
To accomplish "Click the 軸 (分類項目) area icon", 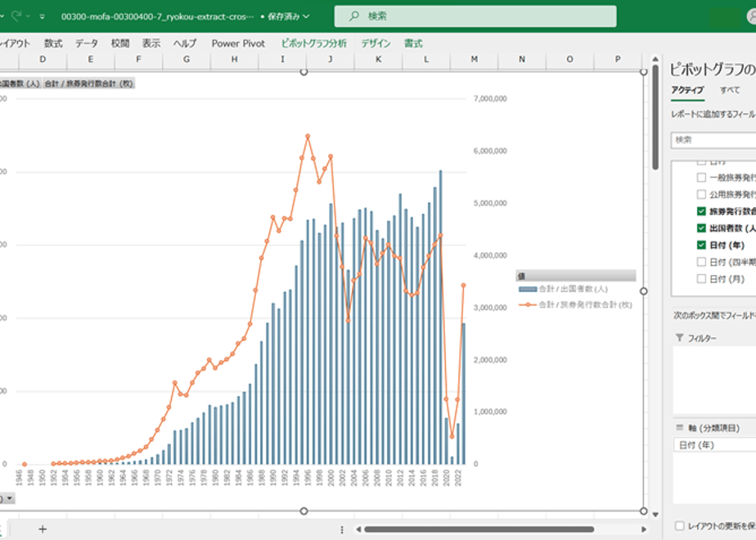I will [680, 428].
